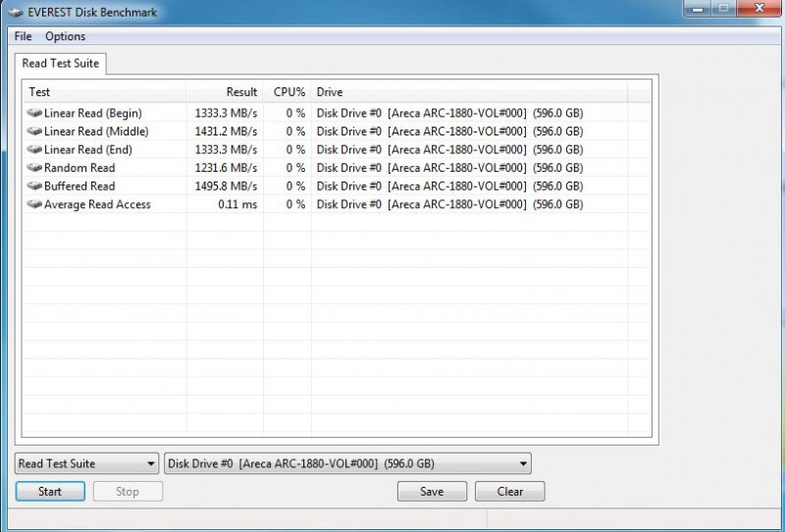Click the Drive cell in Linear Read (Begin) row
785x532 pixels.
click(449, 113)
